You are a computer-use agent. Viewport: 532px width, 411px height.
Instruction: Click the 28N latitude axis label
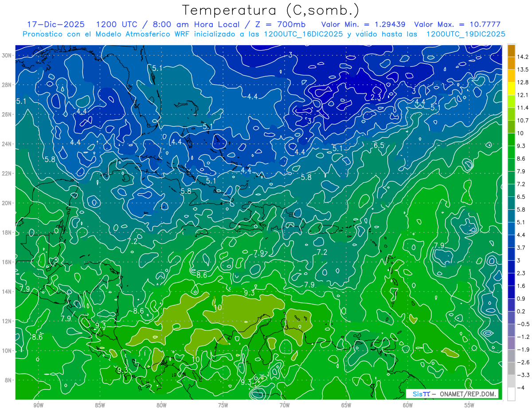[8, 85]
